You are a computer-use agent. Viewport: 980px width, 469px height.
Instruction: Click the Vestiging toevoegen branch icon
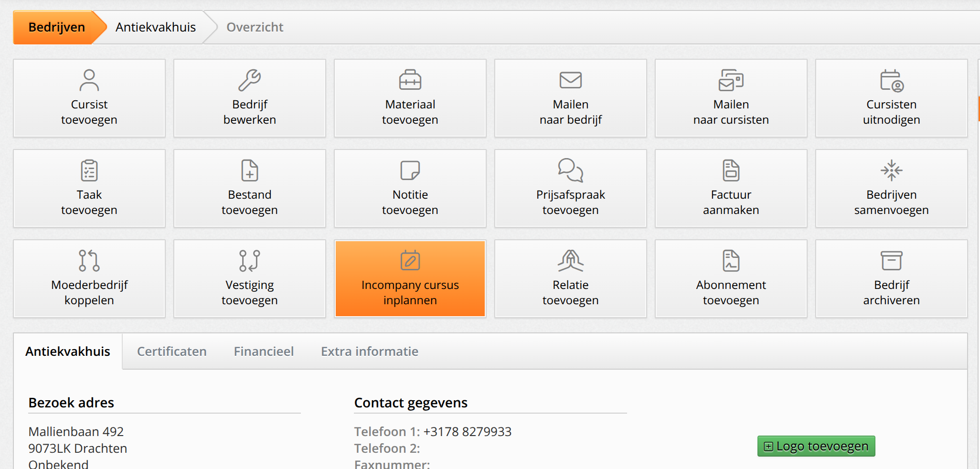click(x=250, y=261)
